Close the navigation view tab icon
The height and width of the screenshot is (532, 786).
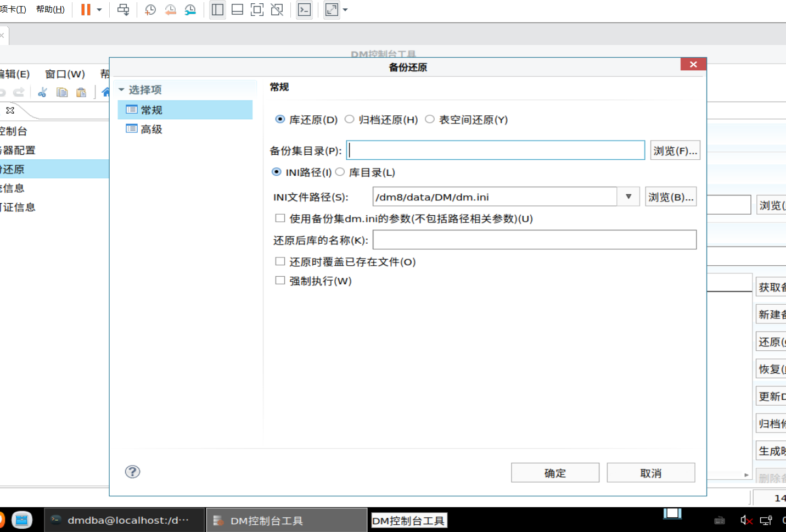[10, 110]
